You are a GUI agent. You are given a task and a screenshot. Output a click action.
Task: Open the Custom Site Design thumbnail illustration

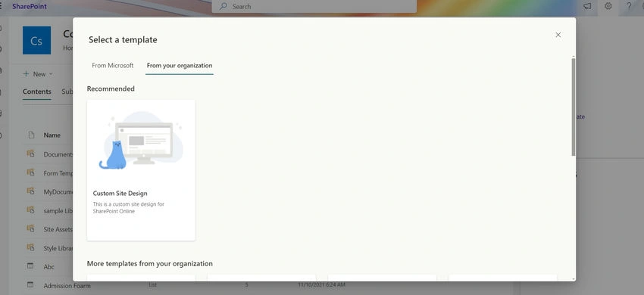coord(141,140)
